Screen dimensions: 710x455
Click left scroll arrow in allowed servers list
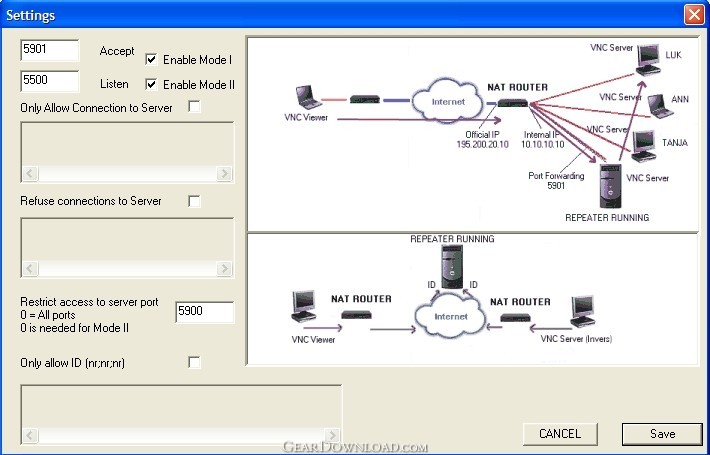[30, 173]
